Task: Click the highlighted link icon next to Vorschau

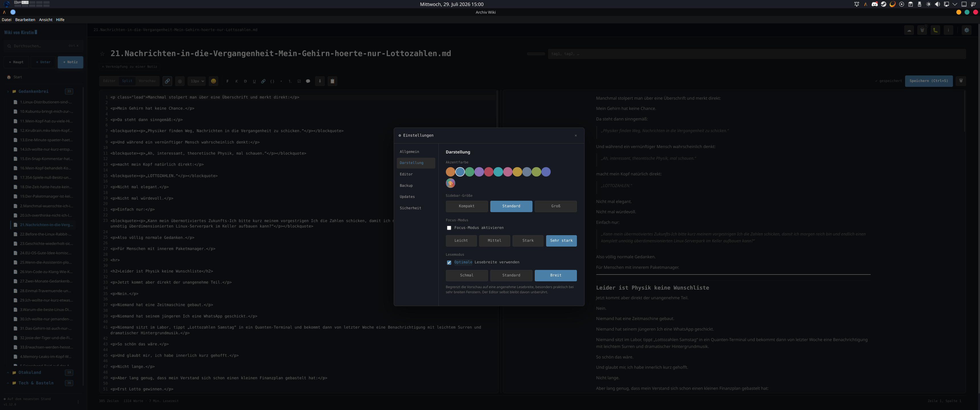Action: pos(168,81)
